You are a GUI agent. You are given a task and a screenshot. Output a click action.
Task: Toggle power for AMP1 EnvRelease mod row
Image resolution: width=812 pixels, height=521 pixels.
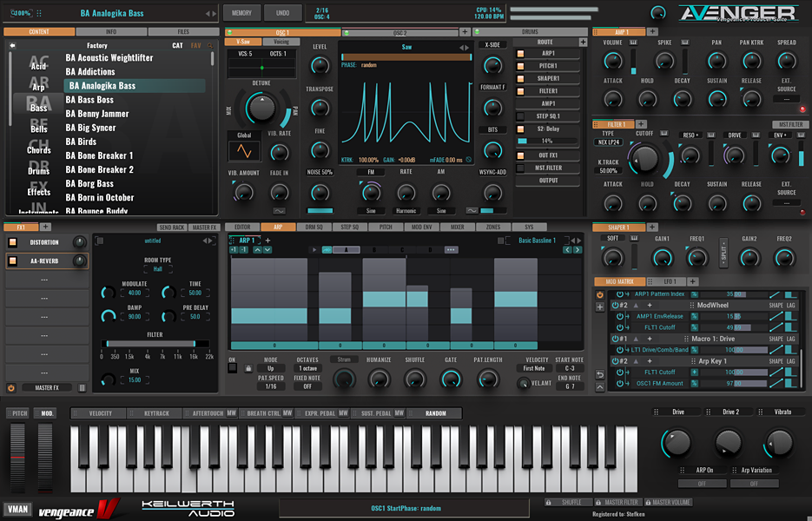tap(620, 316)
